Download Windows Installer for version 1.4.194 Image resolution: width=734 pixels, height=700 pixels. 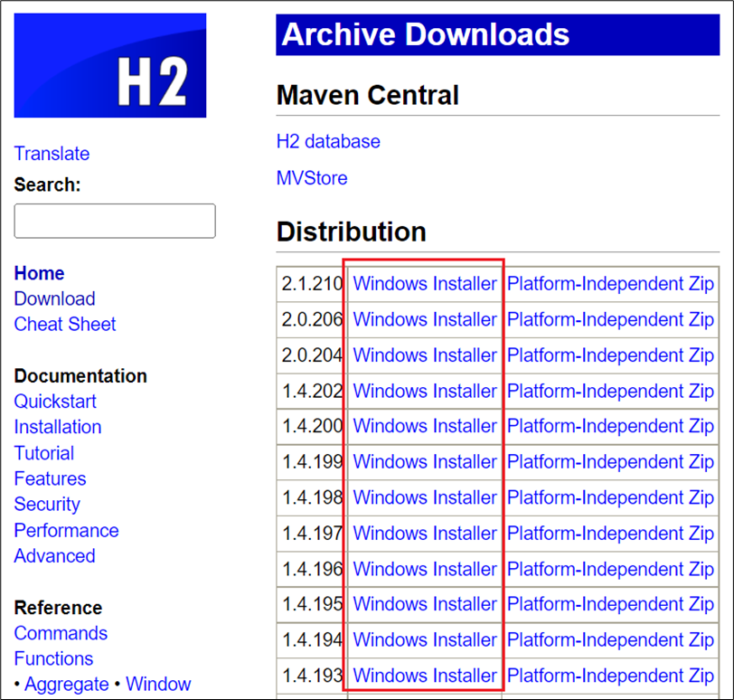pyautogui.click(x=425, y=639)
